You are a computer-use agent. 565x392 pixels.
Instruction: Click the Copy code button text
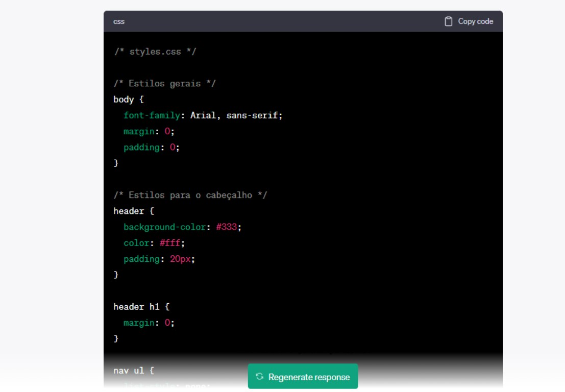coord(475,21)
